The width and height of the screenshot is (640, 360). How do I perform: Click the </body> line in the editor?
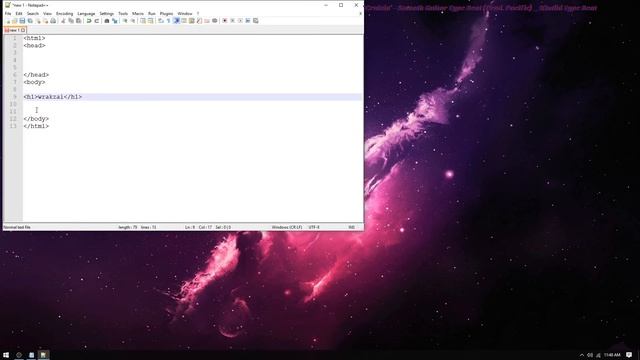(36, 119)
